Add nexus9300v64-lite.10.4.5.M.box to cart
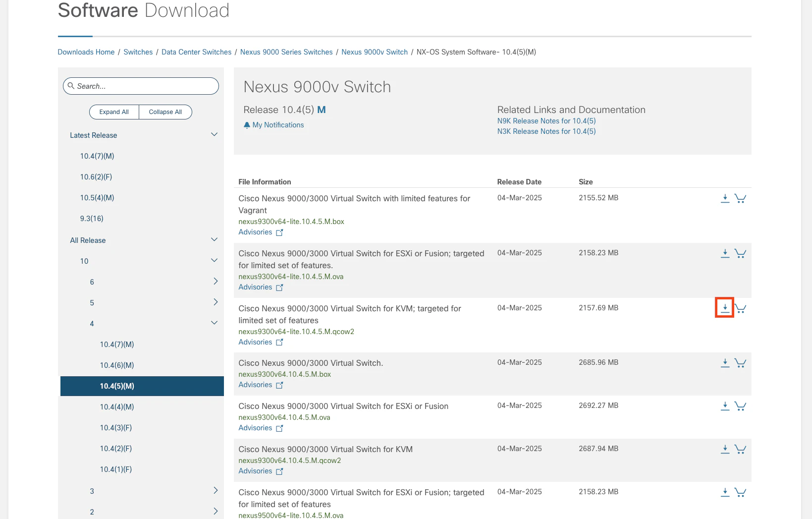This screenshot has width=812, height=519. [740, 198]
